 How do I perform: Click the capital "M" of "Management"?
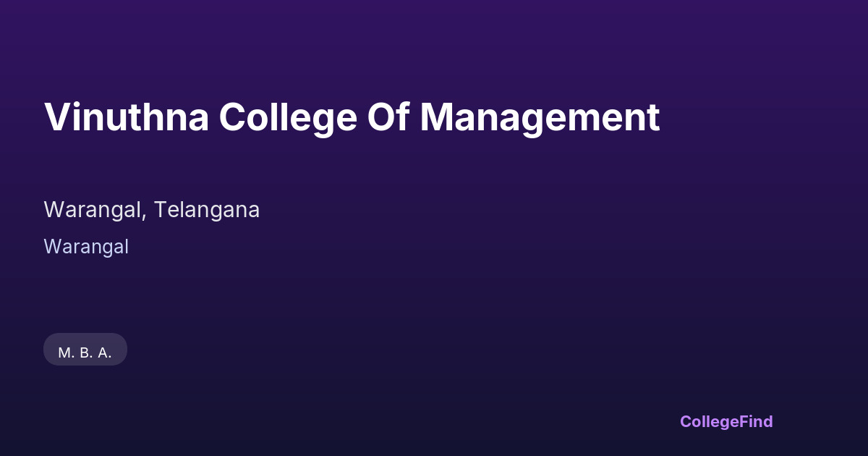(x=436, y=117)
